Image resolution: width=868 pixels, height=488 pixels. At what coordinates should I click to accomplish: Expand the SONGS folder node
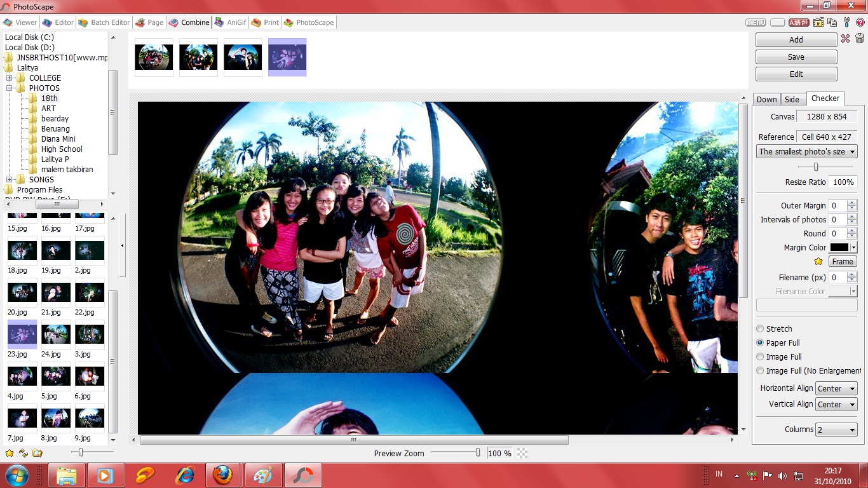[x=10, y=180]
